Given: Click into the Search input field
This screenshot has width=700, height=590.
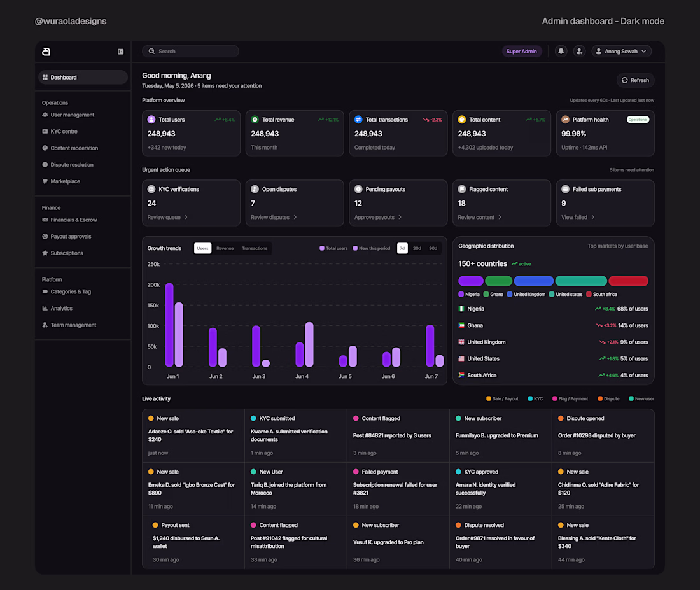Looking at the screenshot, I should (x=191, y=52).
